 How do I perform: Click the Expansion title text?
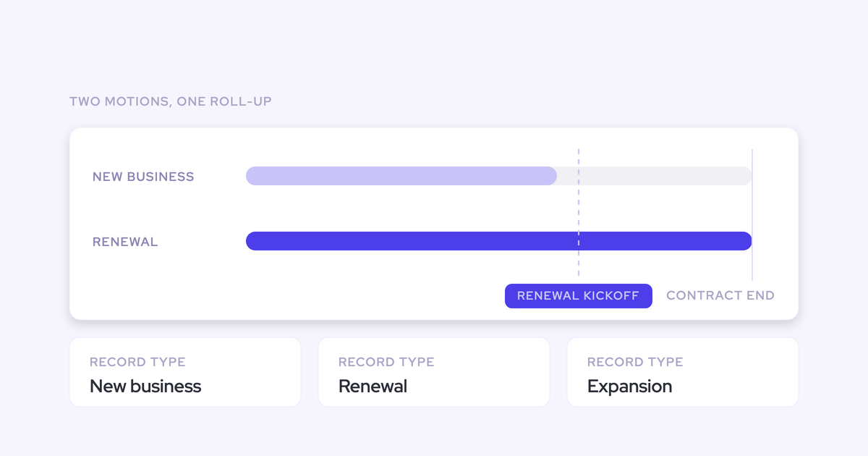click(x=629, y=387)
